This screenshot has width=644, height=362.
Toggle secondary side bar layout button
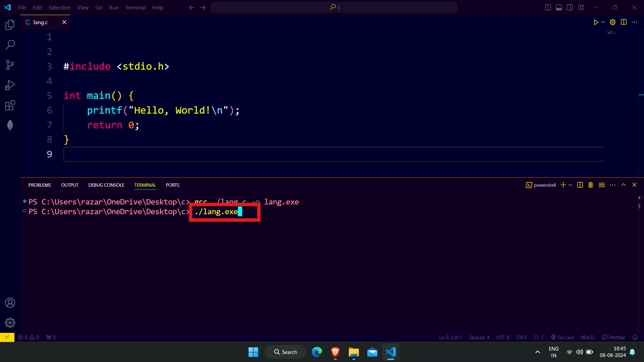[x=570, y=7]
